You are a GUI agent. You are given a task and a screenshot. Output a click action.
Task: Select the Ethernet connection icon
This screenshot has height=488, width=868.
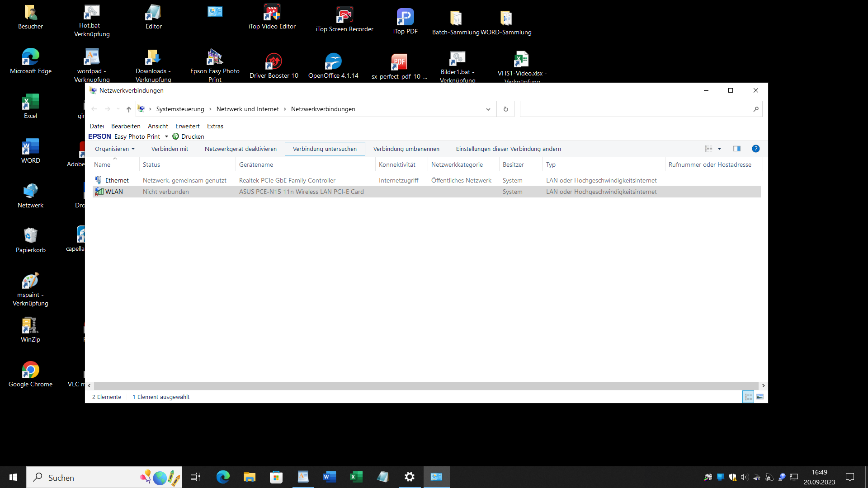(99, 180)
